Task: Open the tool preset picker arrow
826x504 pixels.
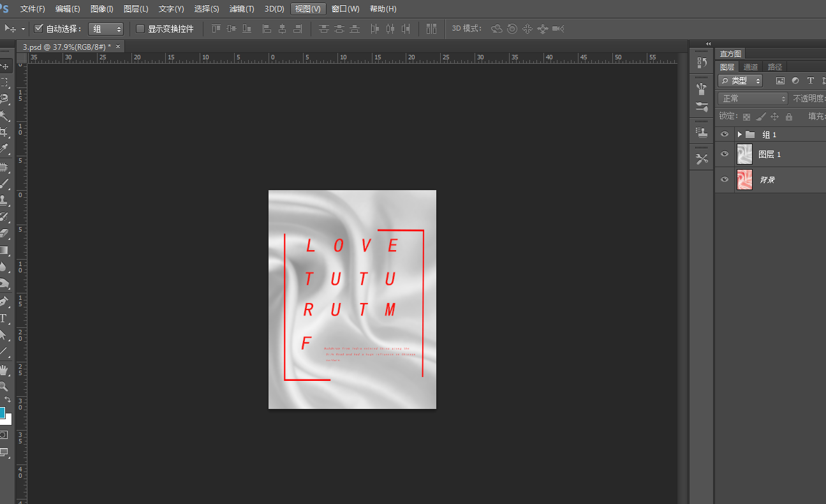Action: (x=24, y=29)
